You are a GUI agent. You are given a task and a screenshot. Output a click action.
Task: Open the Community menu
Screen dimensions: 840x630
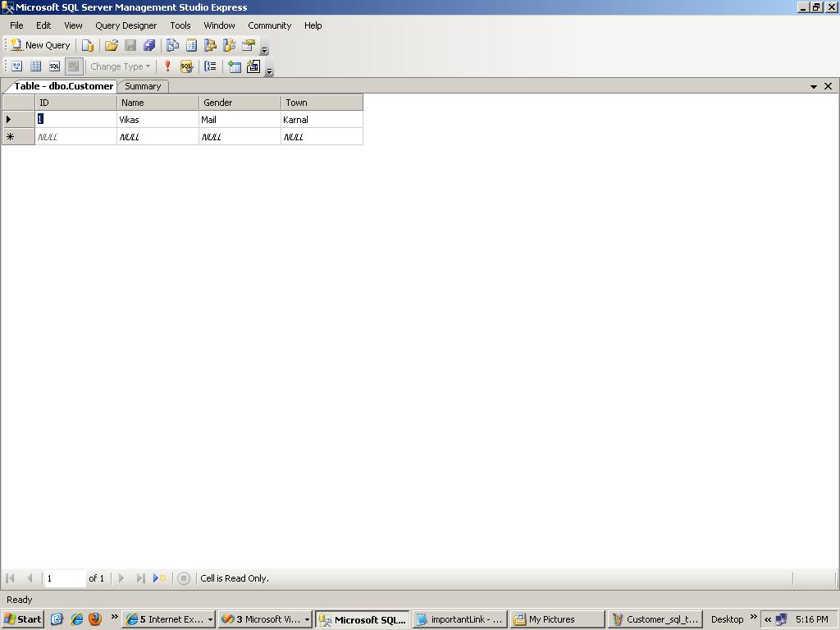(269, 25)
